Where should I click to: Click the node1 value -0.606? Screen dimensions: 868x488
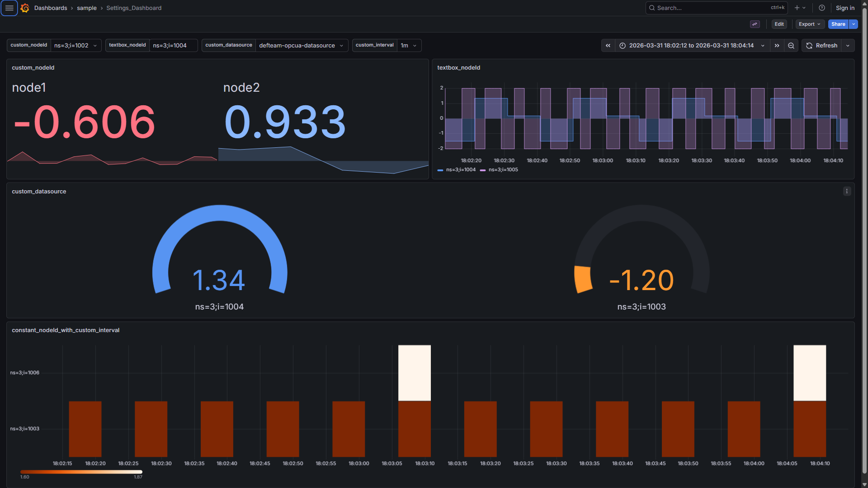[x=85, y=122]
